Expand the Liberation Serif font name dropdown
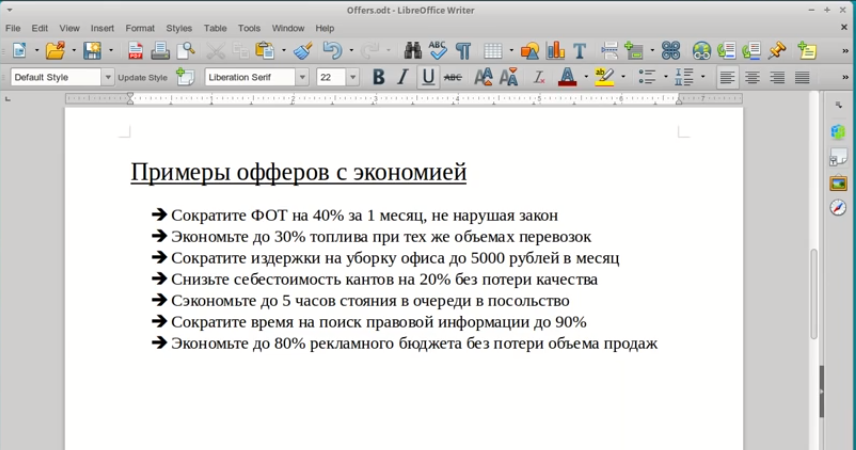Screen dimensions: 856x450 click(x=302, y=77)
